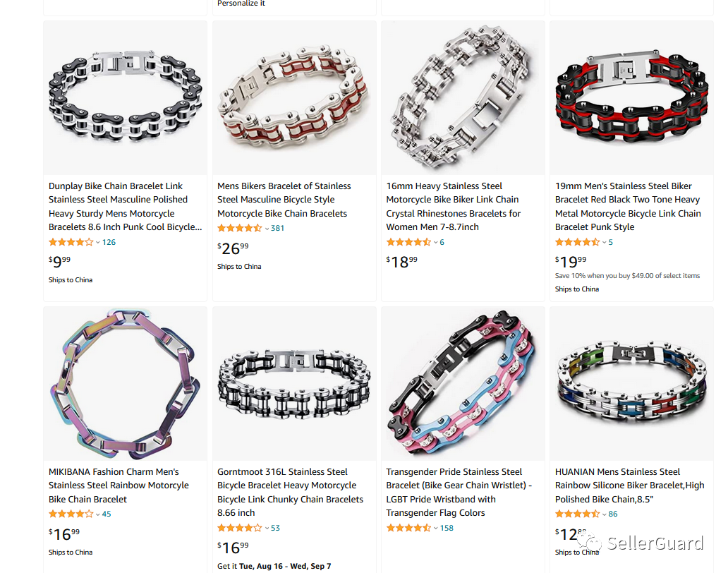Open the 126 reviews link

[x=109, y=242]
